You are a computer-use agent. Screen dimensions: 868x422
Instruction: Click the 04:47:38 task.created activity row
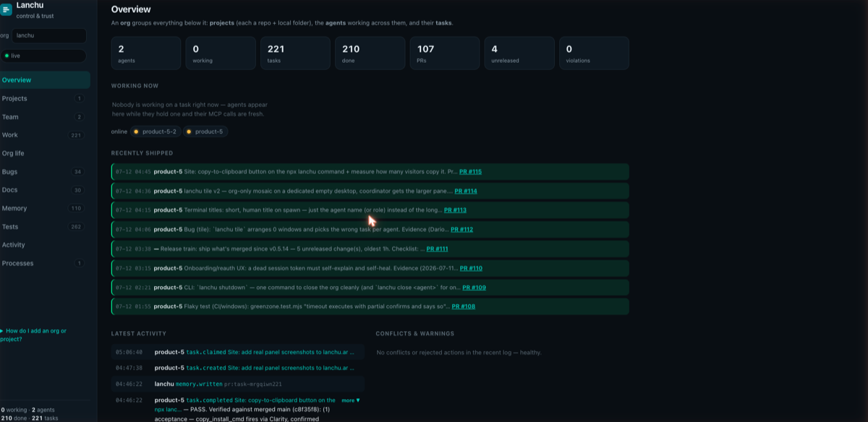click(x=238, y=368)
